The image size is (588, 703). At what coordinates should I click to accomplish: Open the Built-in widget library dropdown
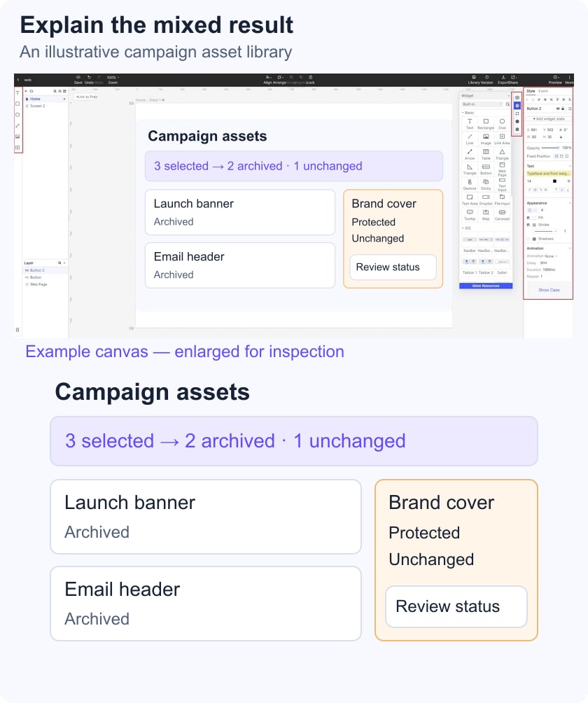(x=482, y=104)
